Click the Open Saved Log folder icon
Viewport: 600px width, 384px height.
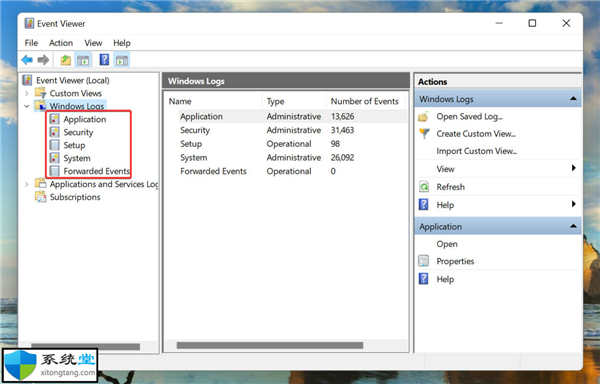(423, 117)
